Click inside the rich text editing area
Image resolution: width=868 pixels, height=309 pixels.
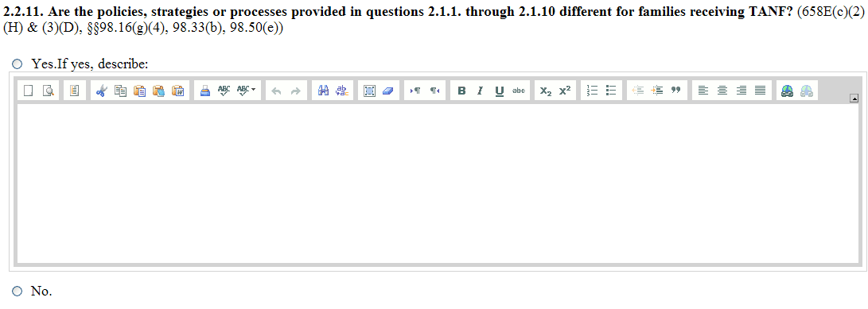pos(438,183)
